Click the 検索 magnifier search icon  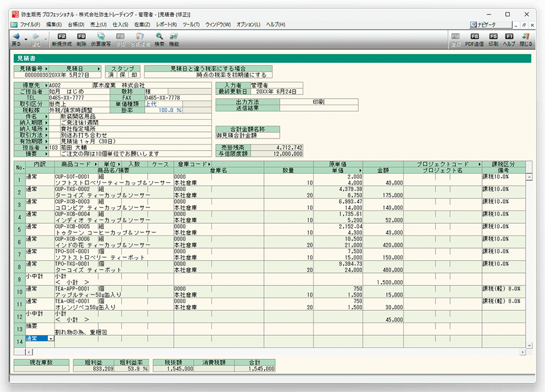point(159,36)
